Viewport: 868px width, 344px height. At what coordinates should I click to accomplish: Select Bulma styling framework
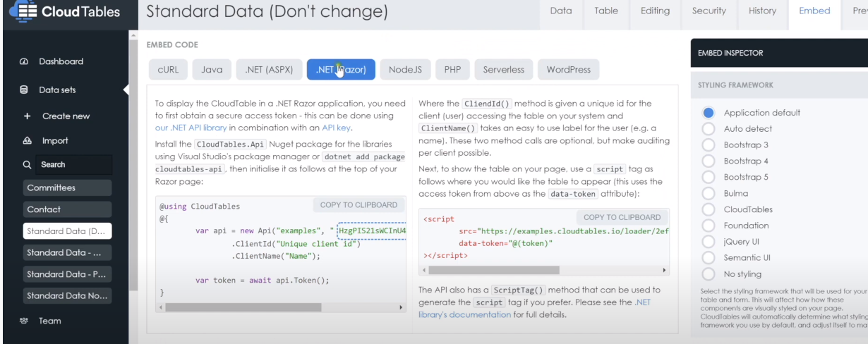[709, 194]
